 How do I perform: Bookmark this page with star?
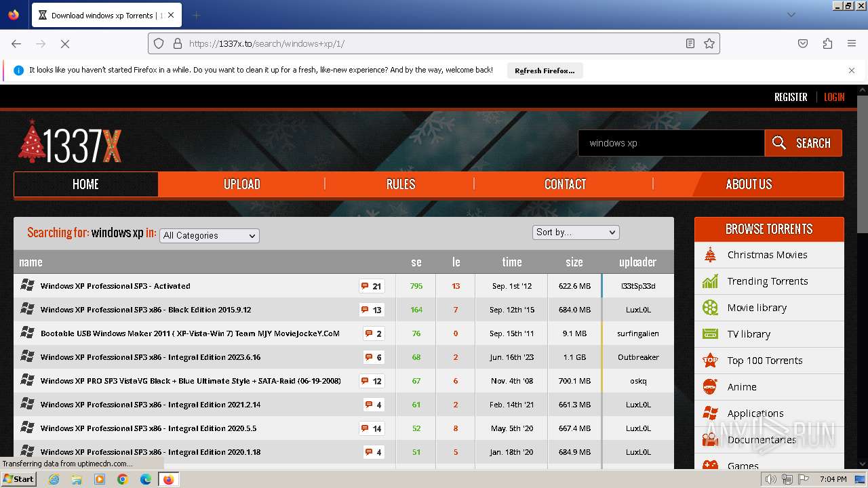click(x=709, y=43)
